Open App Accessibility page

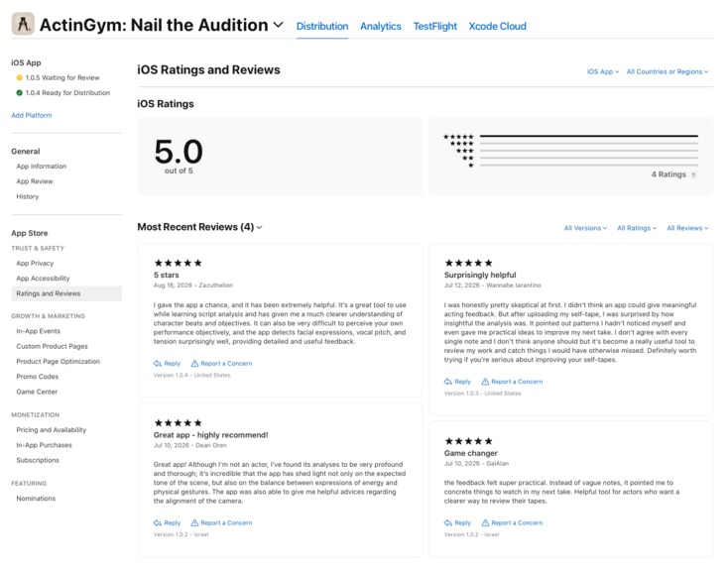[x=43, y=279]
